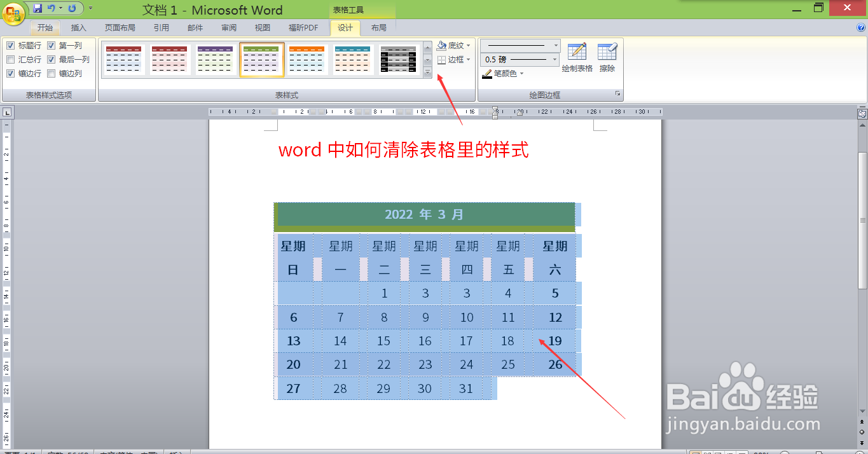Viewport: 868px width, 454px height.
Task: Toggle the 最后一列 last column checkbox
Action: [x=52, y=60]
